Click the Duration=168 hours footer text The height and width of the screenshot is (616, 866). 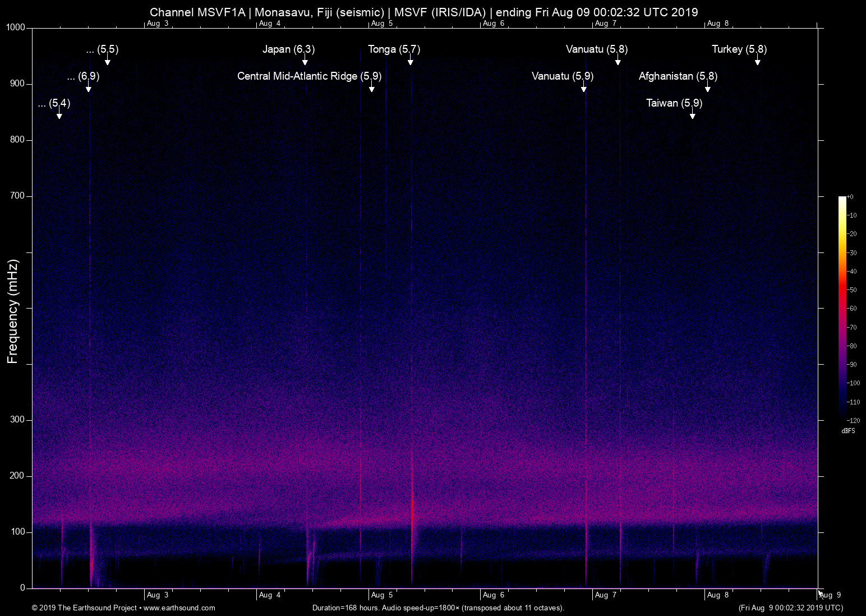click(x=437, y=608)
